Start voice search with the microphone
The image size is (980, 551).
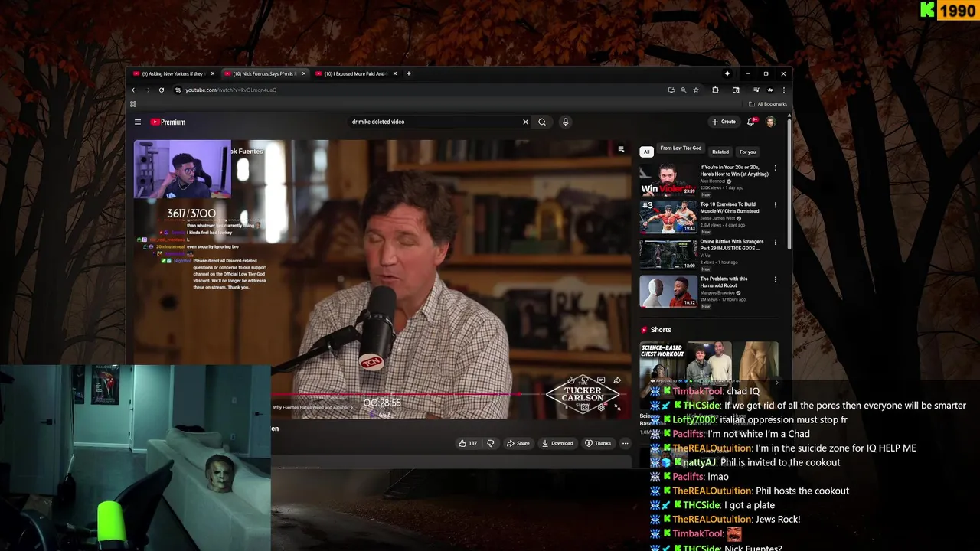(x=565, y=122)
